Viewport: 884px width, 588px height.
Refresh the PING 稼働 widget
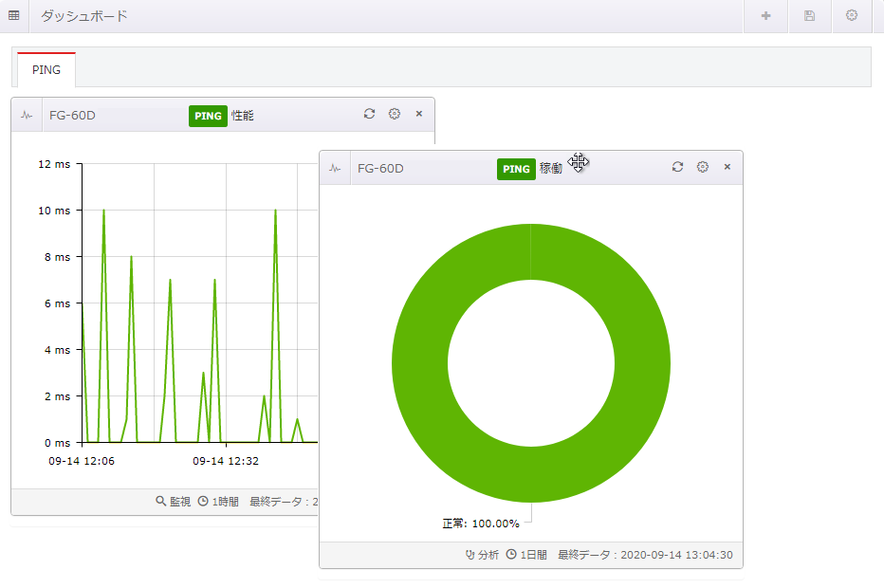[x=677, y=167]
